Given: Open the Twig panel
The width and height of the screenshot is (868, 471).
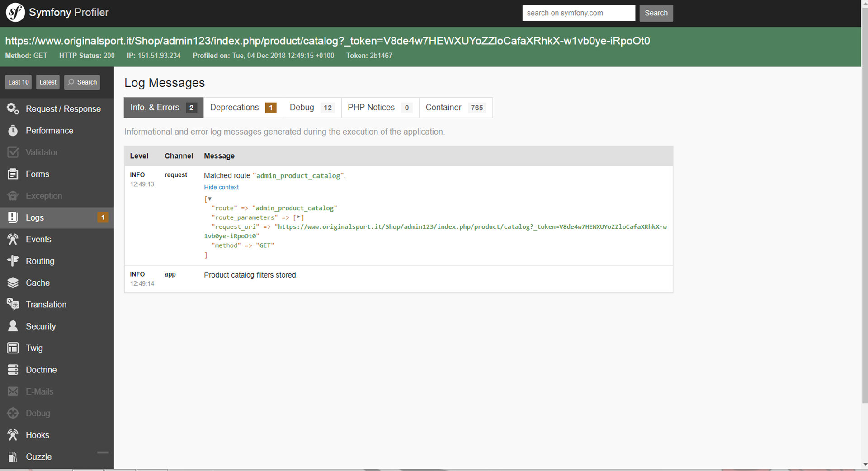Looking at the screenshot, I should point(57,348).
